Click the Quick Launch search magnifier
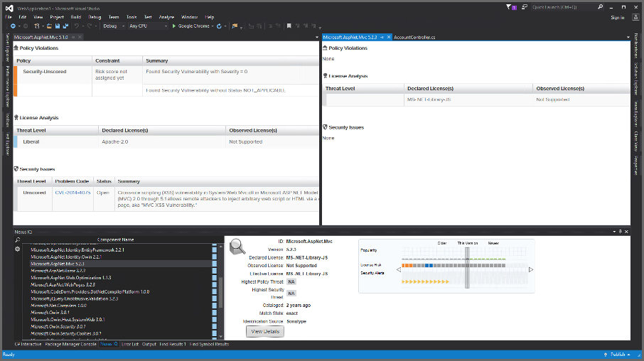Screen dimensions: 644x361 600,7
